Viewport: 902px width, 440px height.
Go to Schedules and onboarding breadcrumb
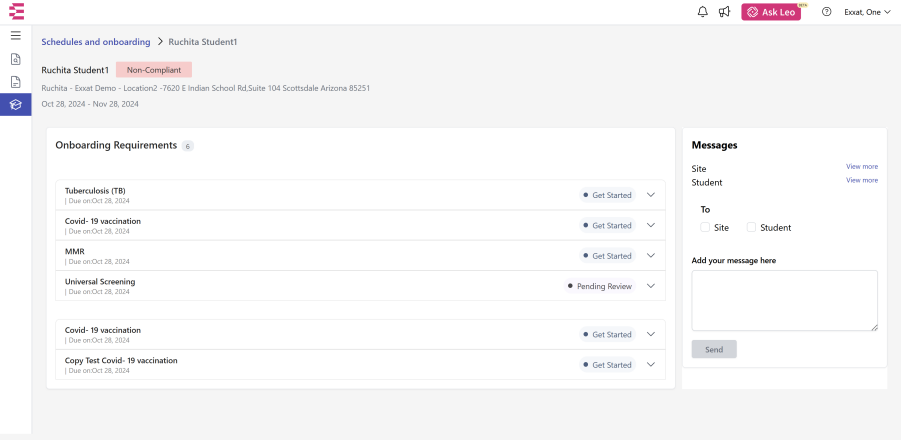95,42
